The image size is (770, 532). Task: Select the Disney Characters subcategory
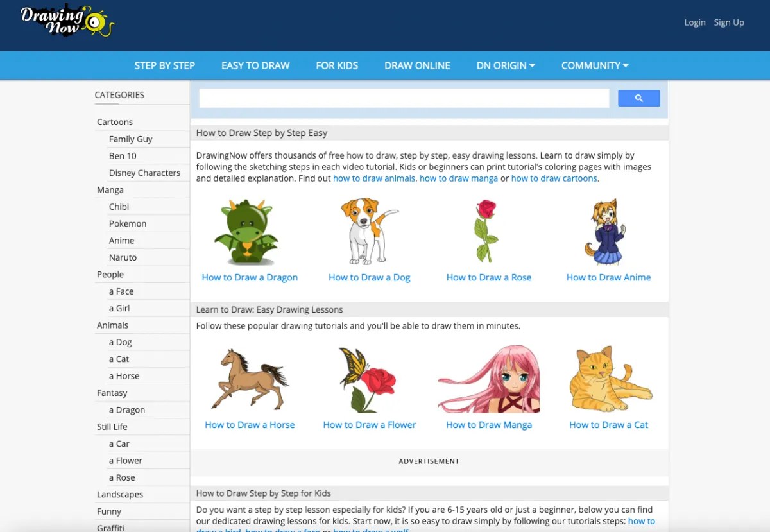point(145,173)
